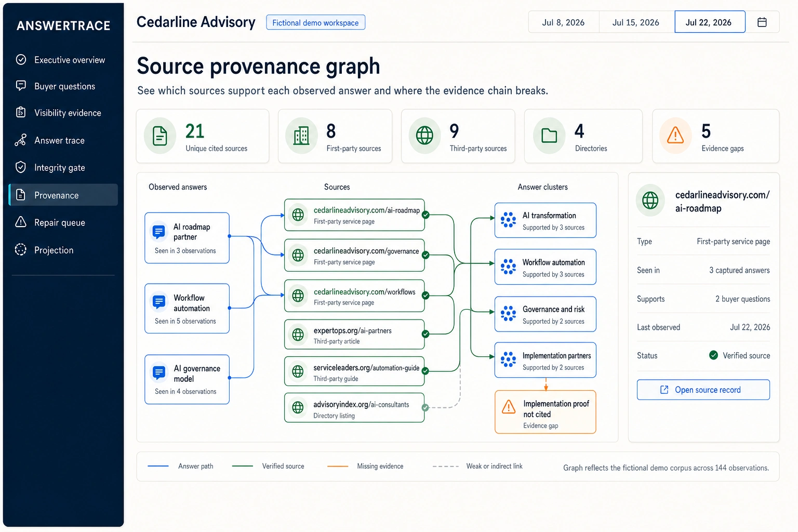This screenshot has height=532, width=798.
Task: Click the Visibility evidence clipboard icon
Action: (x=21, y=112)
